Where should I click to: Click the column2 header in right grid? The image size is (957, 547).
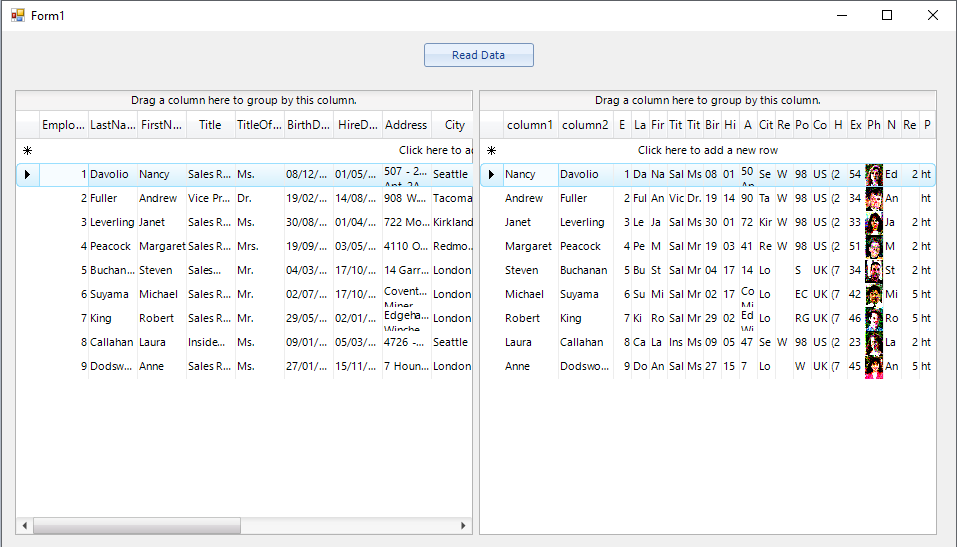click(585, 125)
